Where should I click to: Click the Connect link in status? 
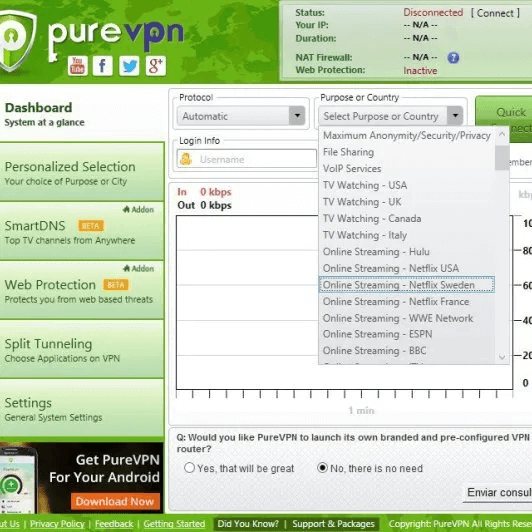(495, 13)
